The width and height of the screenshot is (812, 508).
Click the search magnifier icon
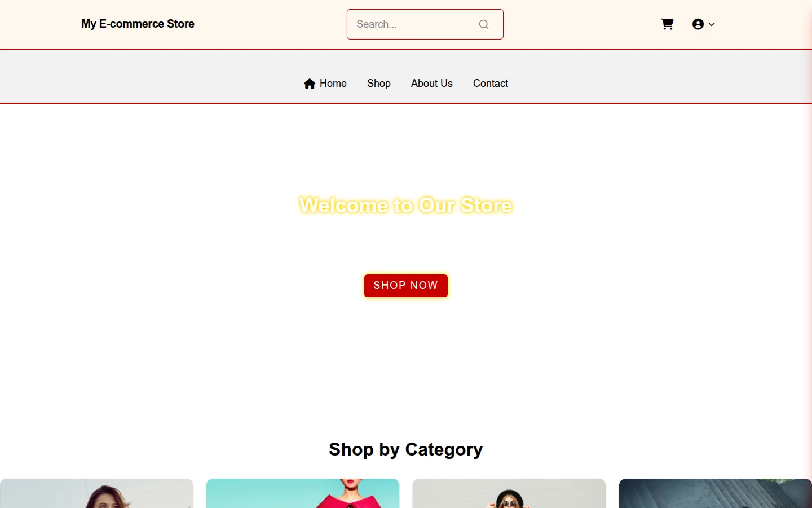point(484,24)
